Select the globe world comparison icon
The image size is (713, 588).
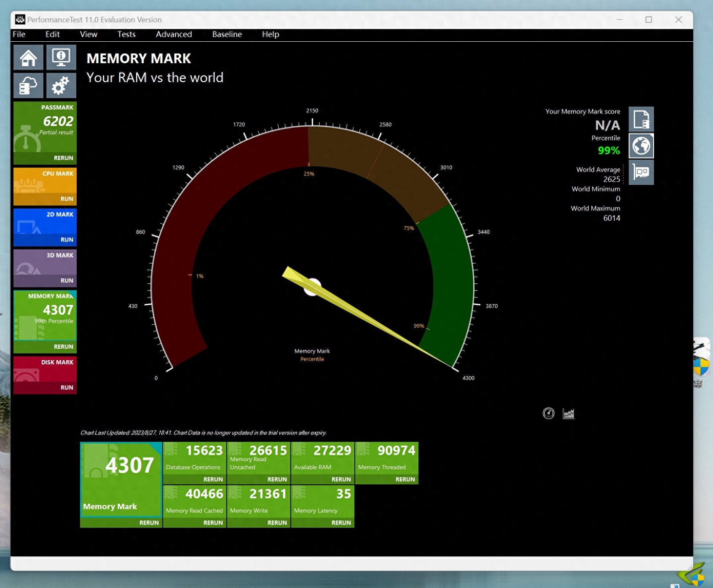[x=641, y=146]
